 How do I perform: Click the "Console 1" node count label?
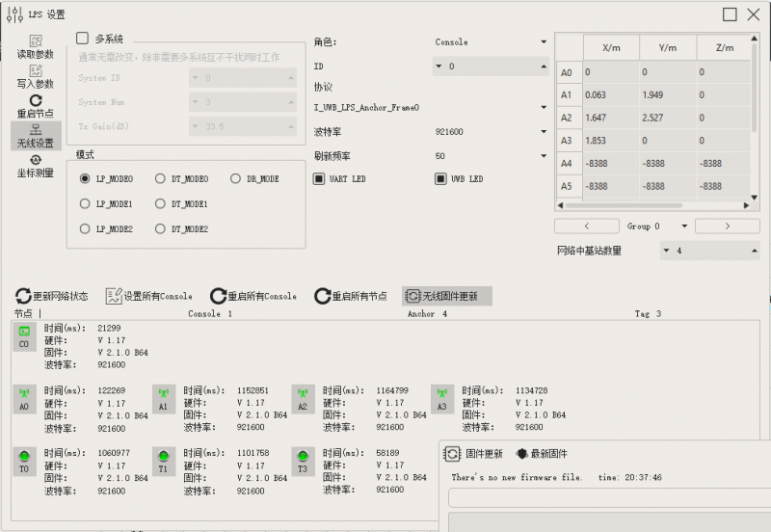point(210,313)
